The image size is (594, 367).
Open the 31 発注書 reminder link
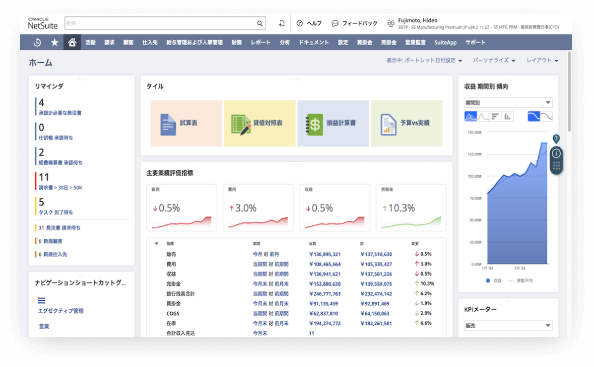(x=59, y=228)
